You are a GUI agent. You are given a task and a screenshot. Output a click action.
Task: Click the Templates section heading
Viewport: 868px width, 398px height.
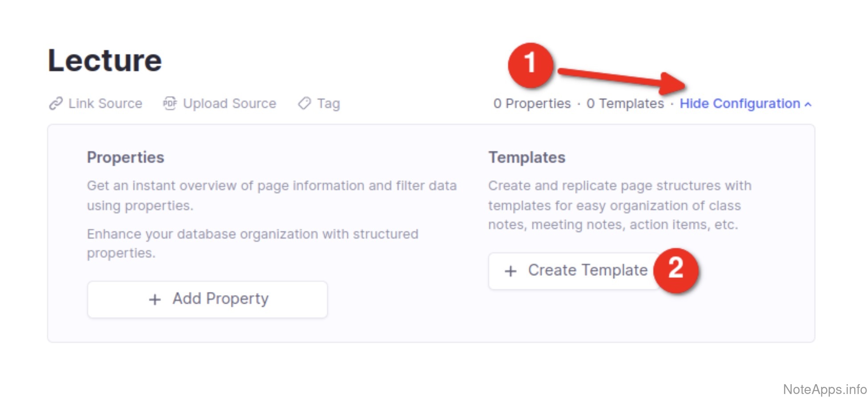point(526,158)
